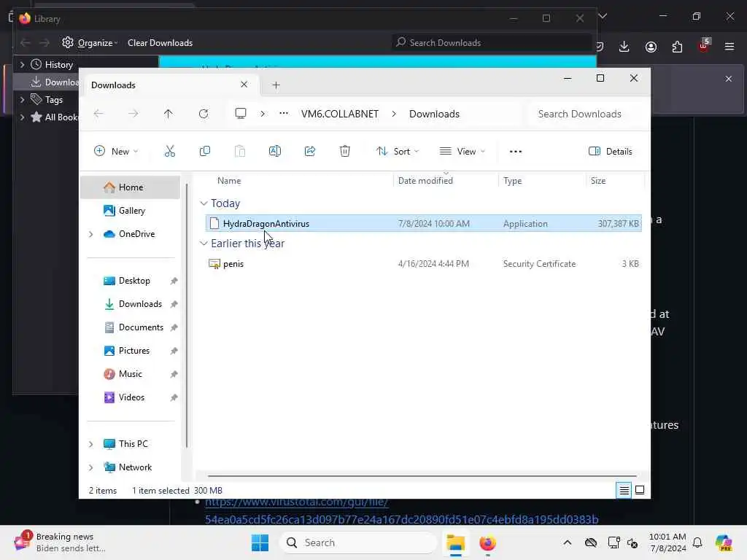Close the Downloads tab in Explorer

point(244,85)
